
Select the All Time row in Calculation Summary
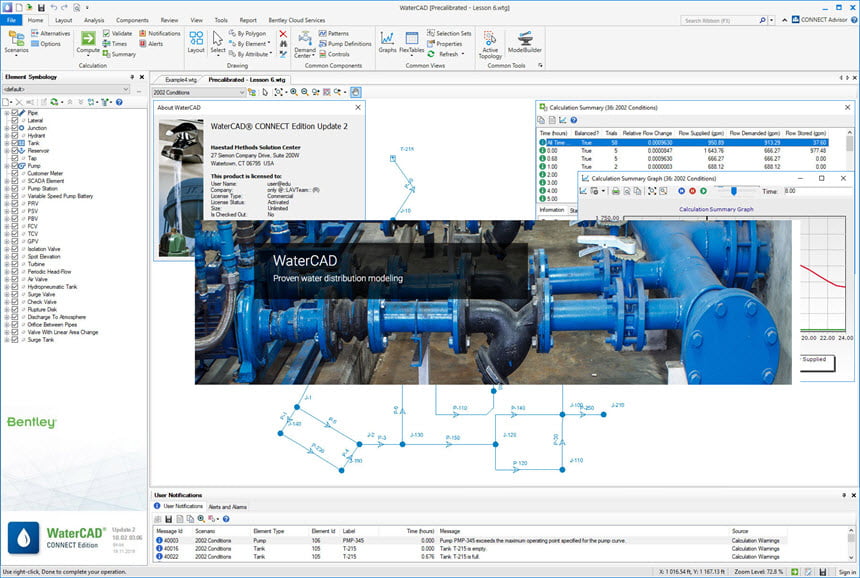pyautogui.click(x=683, y=143)
